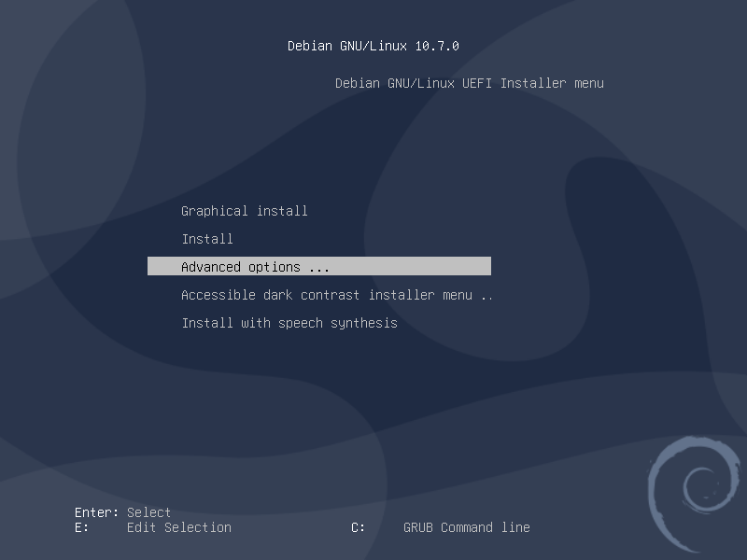Choose the plain Install entry
Image resolution: width=747 pixels, height=560 pixels.
click(x=207, y=239)
